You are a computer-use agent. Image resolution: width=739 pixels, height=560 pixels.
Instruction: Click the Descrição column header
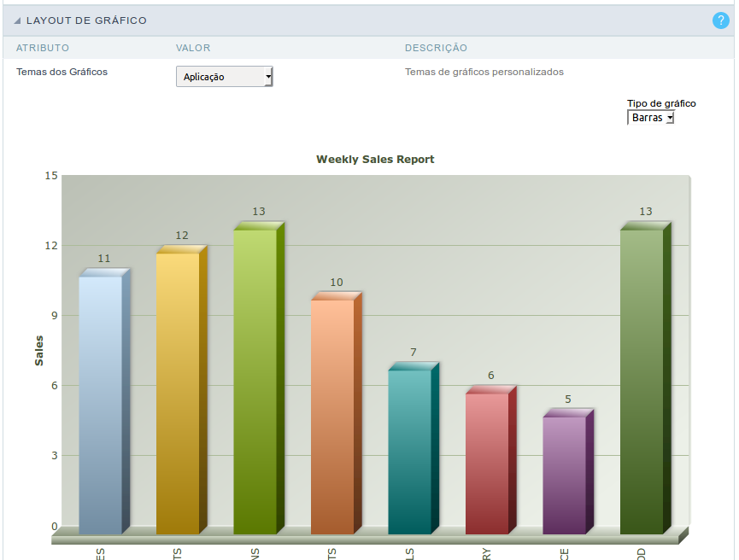click(x=436, y=48)
